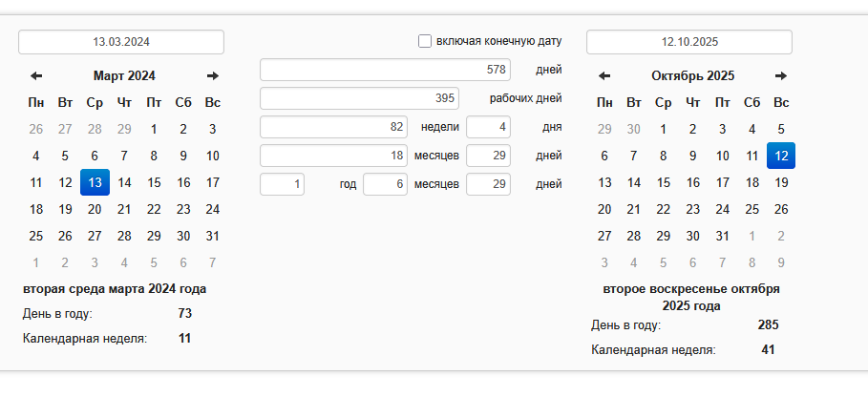
Task: Select March 20 in the left calendar
Action: [x=95, y=209]
